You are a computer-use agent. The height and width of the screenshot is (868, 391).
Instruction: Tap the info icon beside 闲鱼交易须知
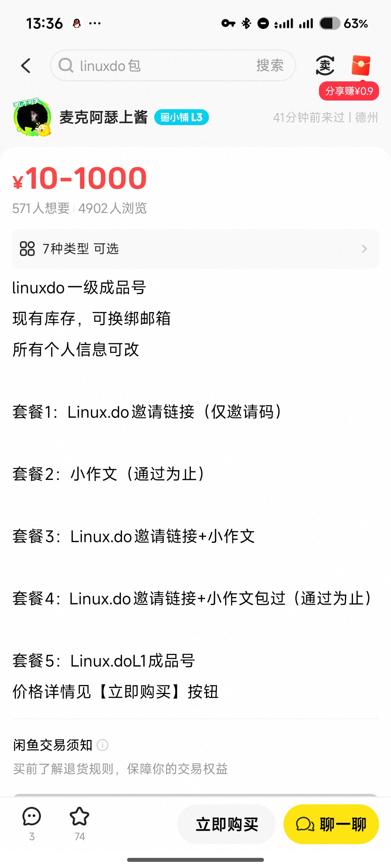coord(102,745)
